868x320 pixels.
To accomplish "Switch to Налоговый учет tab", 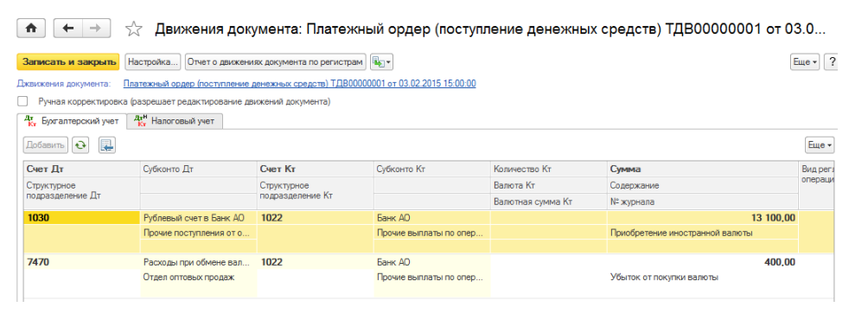I will tap(175, 121).
